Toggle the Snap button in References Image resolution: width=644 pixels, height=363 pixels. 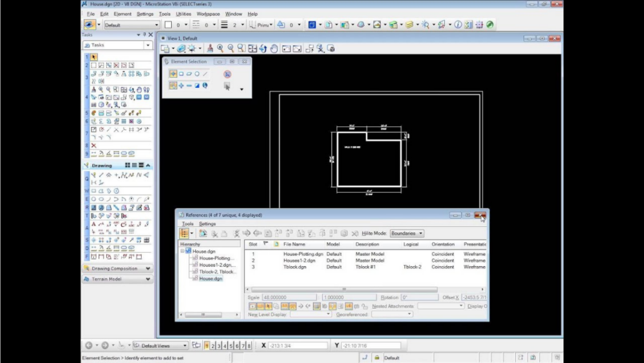[x=260, y=306]
